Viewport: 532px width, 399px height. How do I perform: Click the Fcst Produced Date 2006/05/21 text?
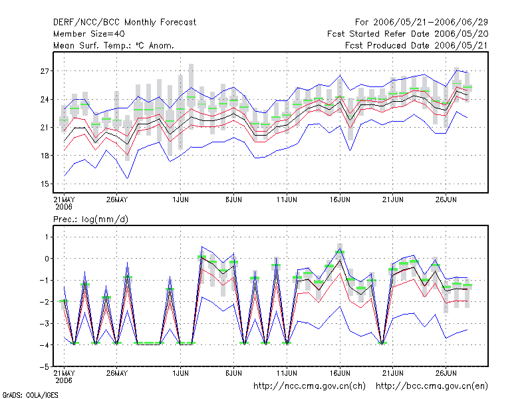click(x=417, y=45)
